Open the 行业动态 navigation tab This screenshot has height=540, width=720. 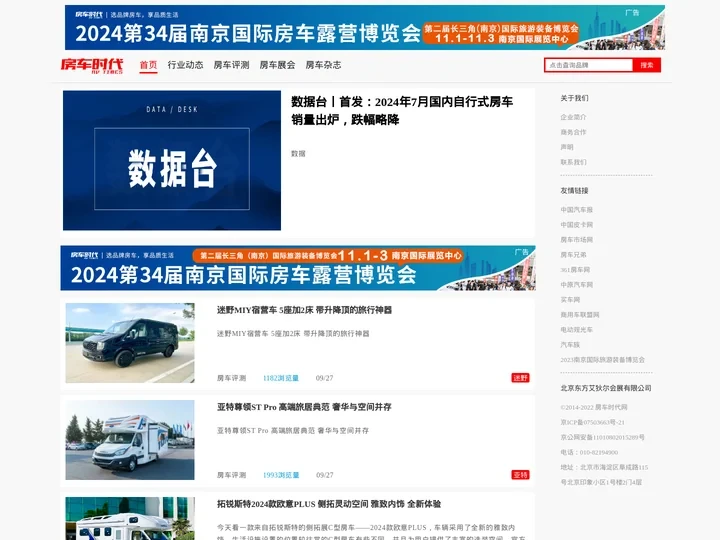coord(186,65)
